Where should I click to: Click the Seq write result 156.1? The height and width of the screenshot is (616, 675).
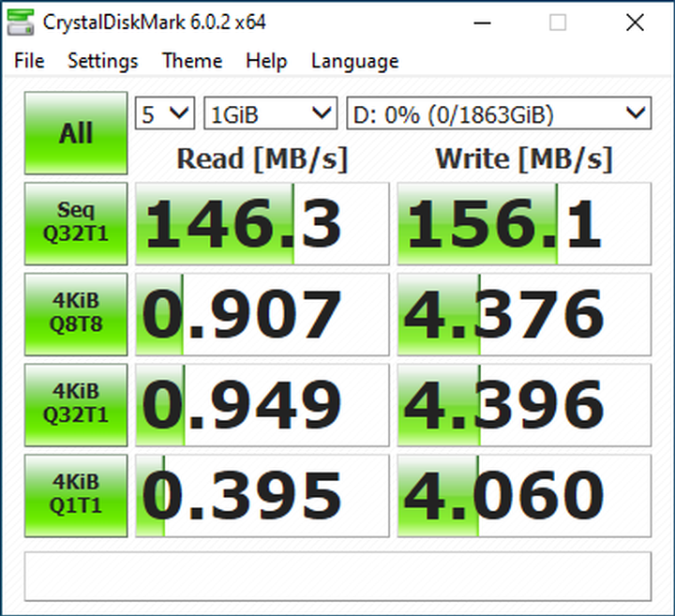point(524,224)
